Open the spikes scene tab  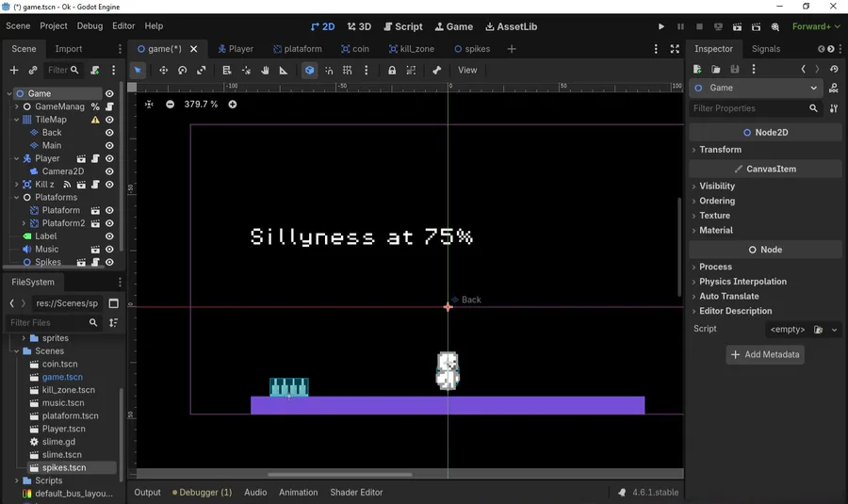click(472, 49)
